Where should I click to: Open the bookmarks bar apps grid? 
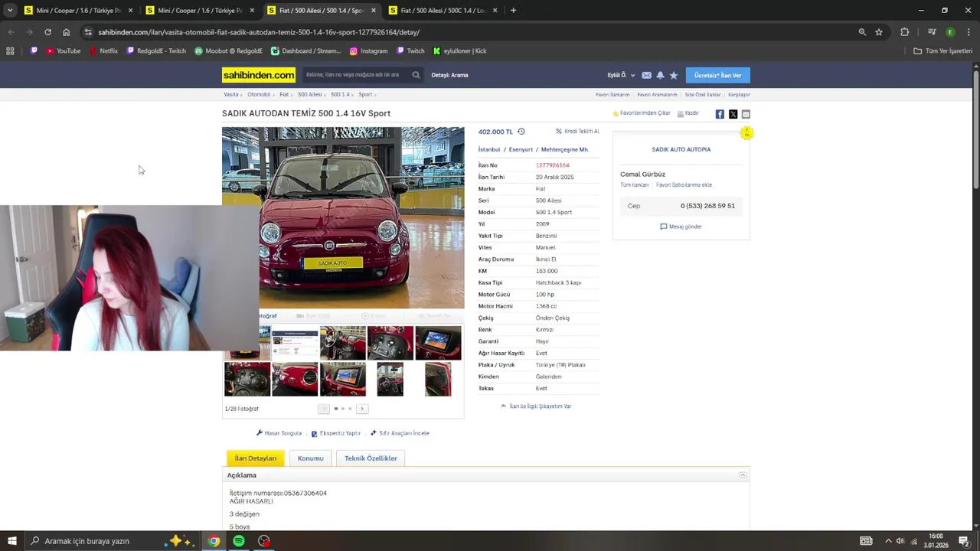click(10, 51)
